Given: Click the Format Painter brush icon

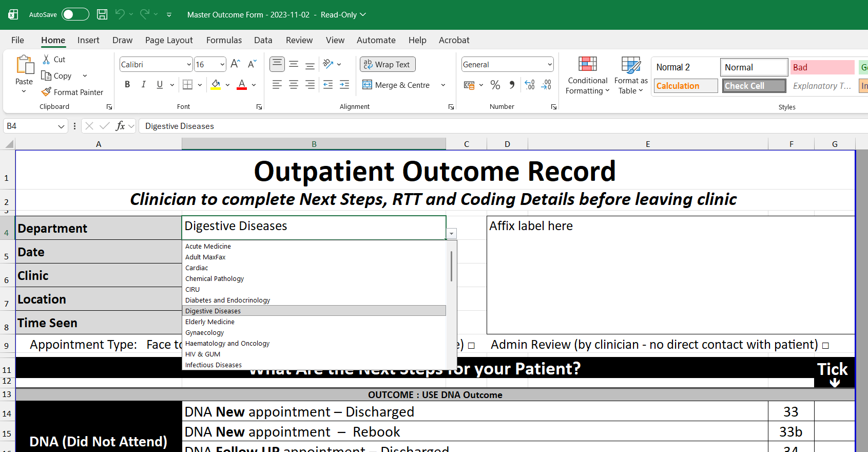Looking at the screenshot, I should (x=46, y=92).
